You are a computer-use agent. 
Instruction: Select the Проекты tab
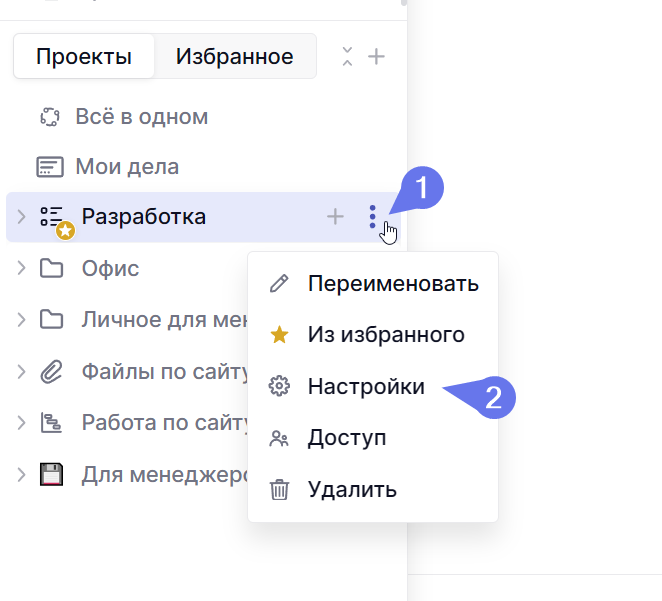84,57
